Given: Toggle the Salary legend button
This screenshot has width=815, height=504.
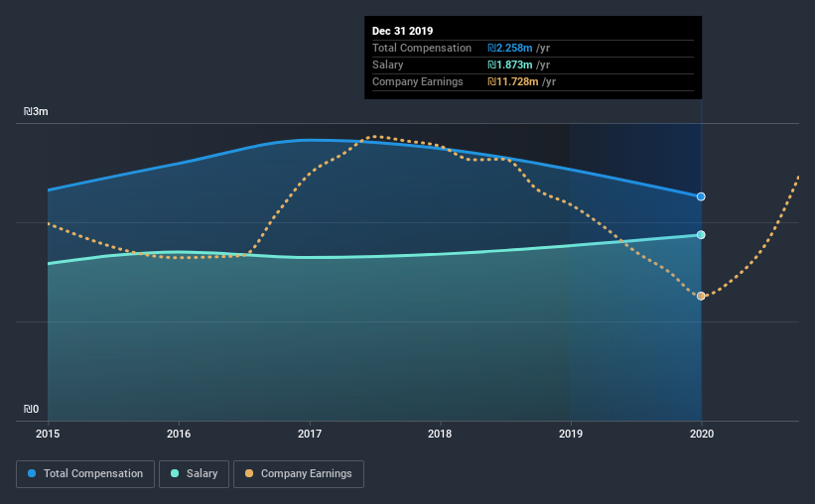Looking at the screenshot, I should (194, 474).
